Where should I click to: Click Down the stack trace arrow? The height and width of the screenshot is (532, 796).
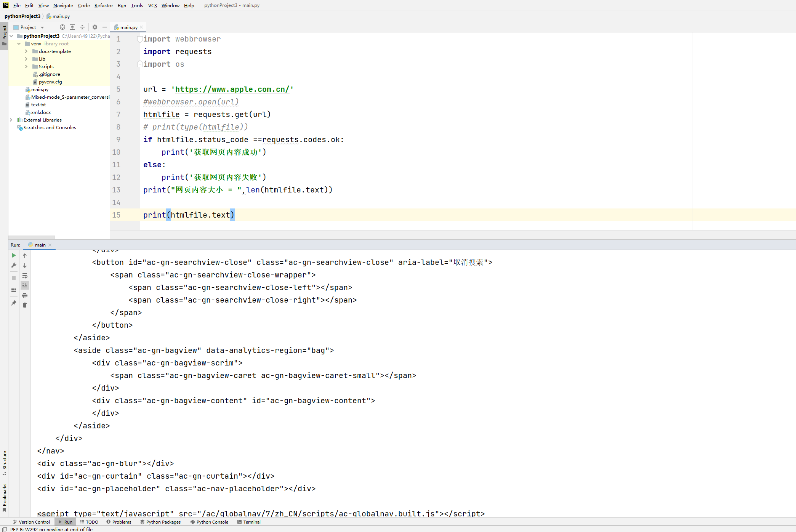(25, 266)
